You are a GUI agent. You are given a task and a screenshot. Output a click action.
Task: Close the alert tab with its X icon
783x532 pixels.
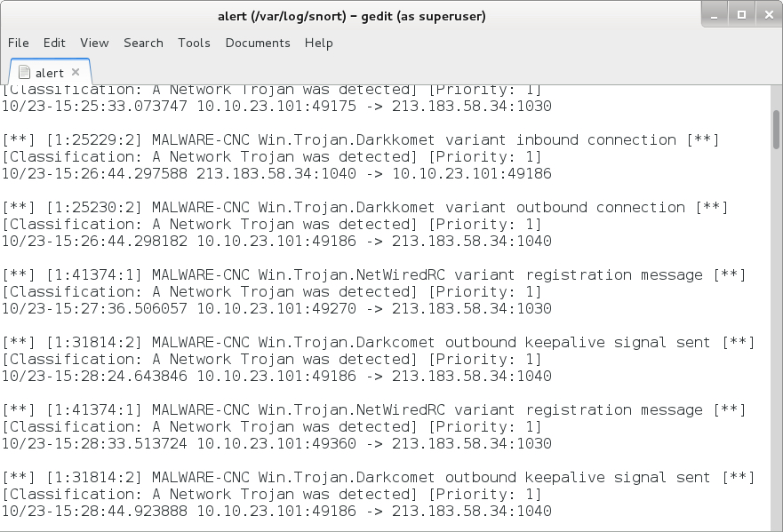pyautogui.click(x=76, y=72)
